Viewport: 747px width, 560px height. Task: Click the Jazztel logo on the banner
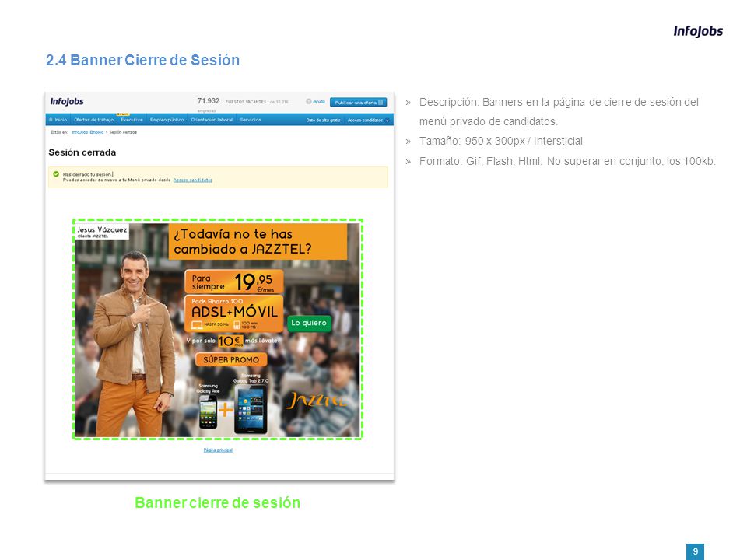click(x=316, y=401)
